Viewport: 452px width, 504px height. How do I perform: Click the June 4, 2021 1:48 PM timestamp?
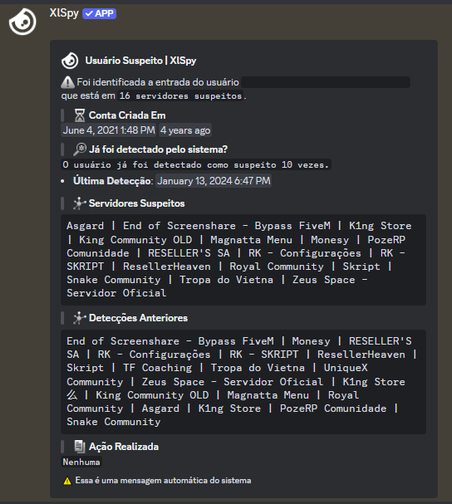(109, 130)
